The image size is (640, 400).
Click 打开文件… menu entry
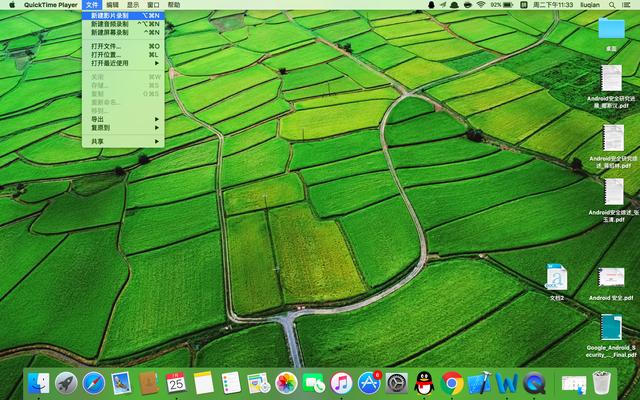(106, 46)
